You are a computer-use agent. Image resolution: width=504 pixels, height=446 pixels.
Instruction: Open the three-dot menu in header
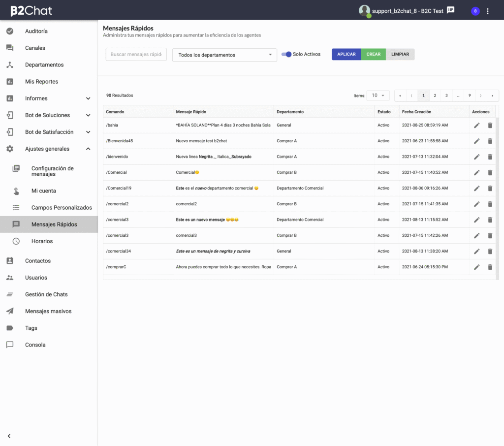[488, 11]
